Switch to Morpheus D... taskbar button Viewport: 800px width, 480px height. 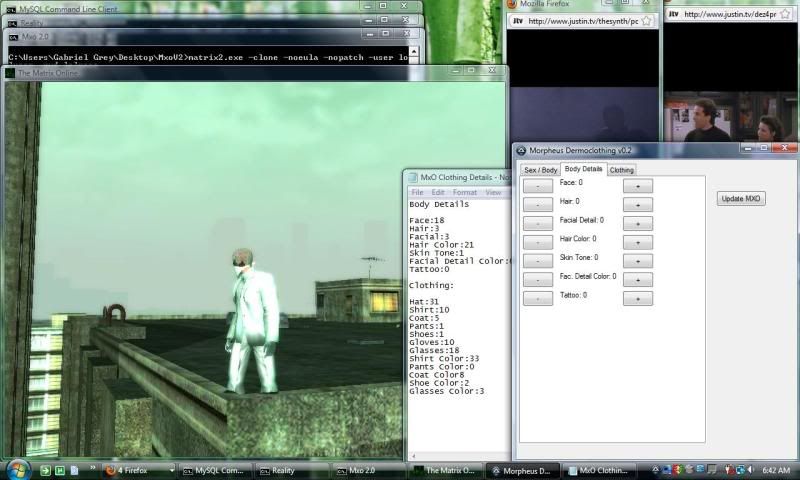(x=522, y=471)
